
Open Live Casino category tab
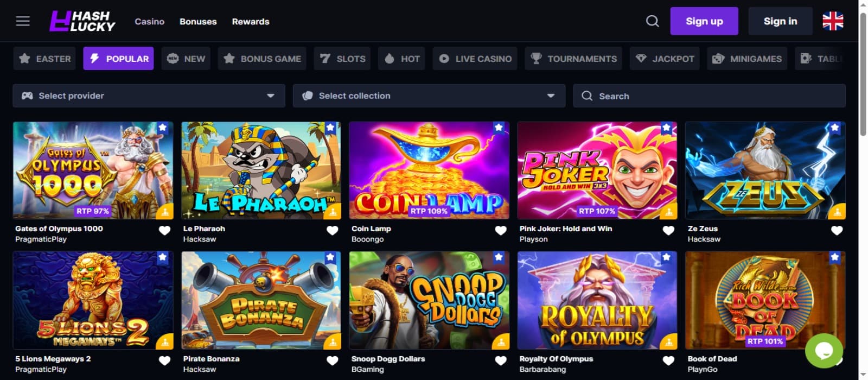(475, 59)
